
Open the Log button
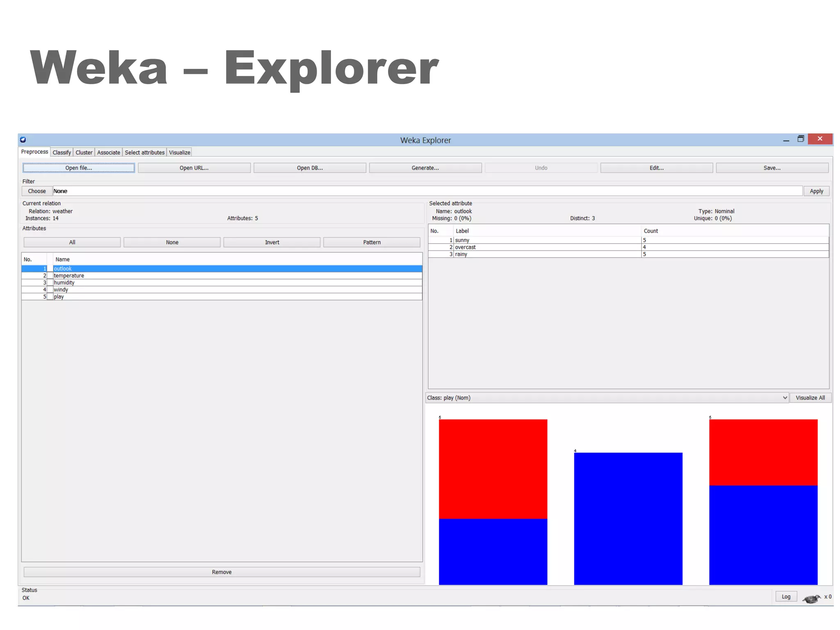click(x=786, y=597)
